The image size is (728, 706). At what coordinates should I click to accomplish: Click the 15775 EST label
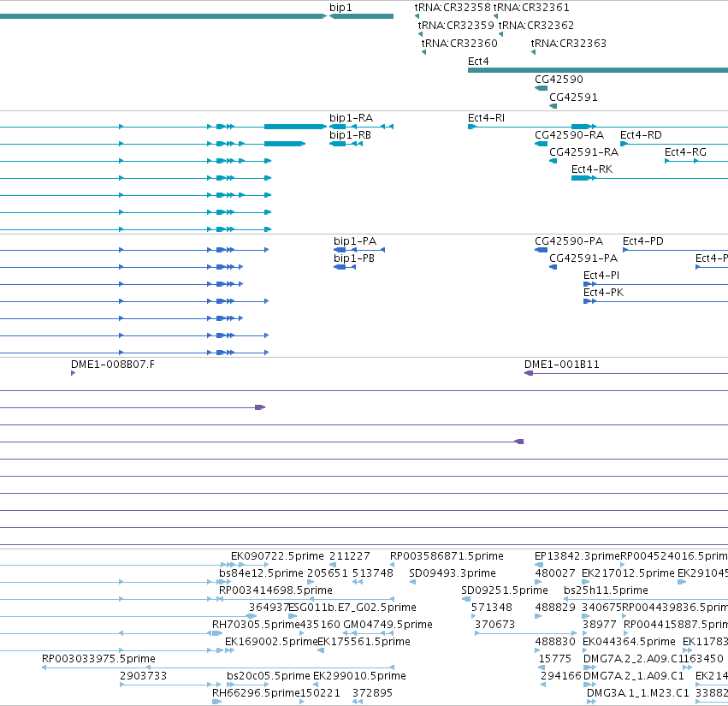pyautogui.click(x=555, y=659)
